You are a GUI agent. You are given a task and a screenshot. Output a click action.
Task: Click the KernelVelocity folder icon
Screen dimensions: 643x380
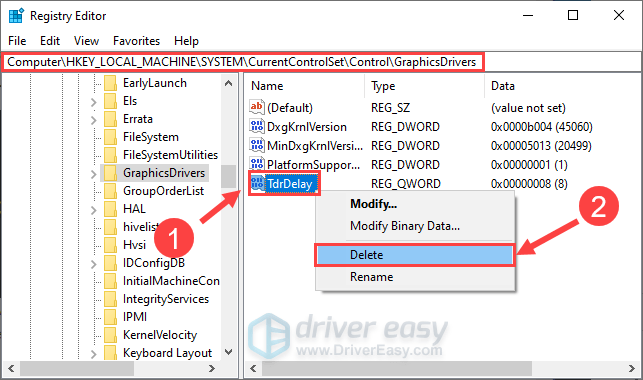110,335
